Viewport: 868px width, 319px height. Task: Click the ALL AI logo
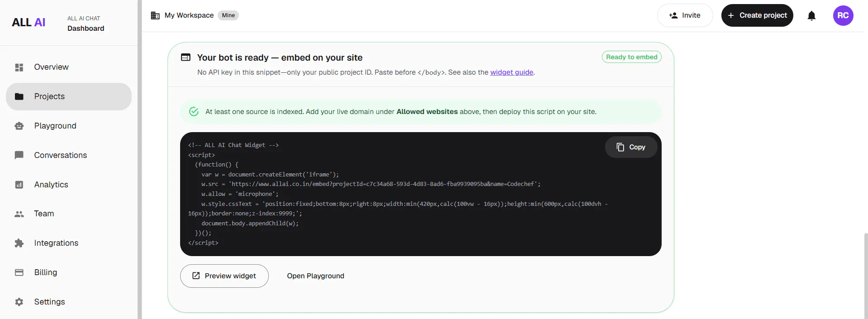pos(29,23)
